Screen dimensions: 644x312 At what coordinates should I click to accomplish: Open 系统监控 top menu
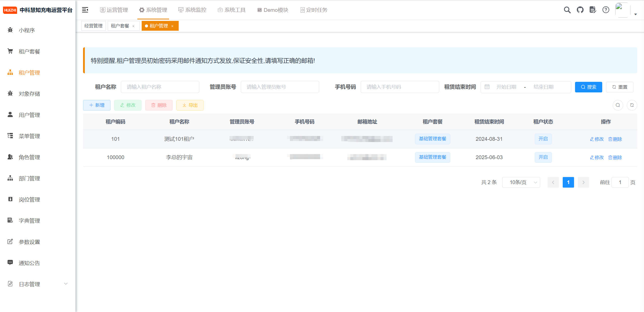click(x=193, y=10)
